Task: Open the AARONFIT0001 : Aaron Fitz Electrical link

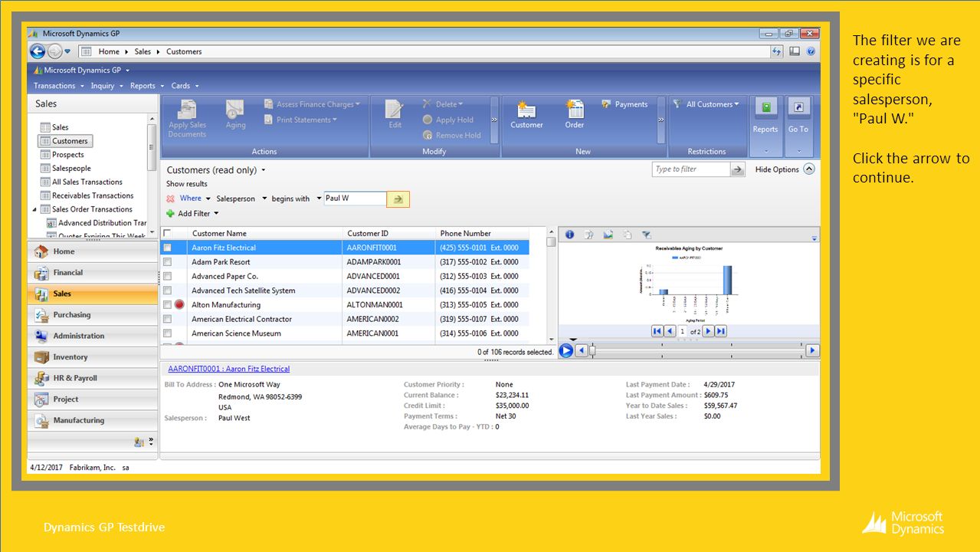Action: 229,369
